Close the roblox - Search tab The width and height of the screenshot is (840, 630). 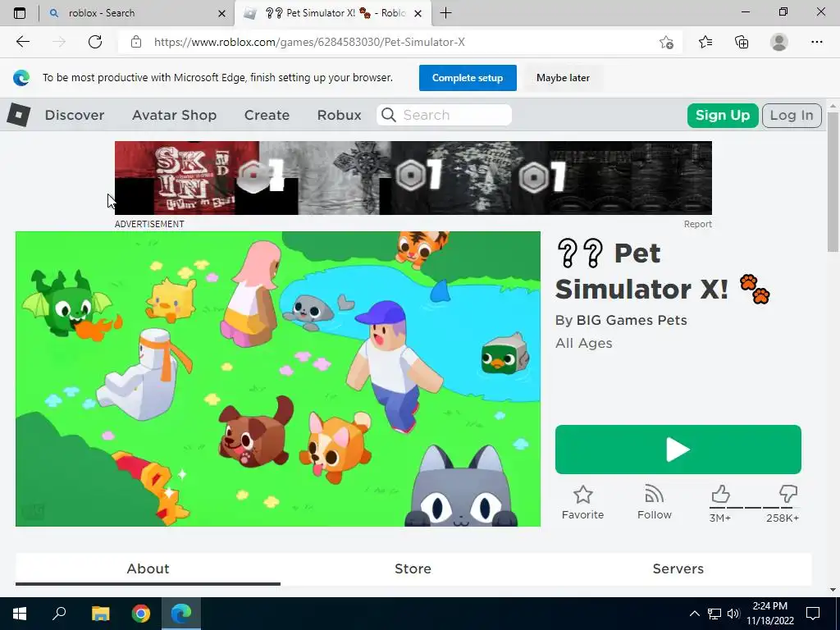click(221, 13)
